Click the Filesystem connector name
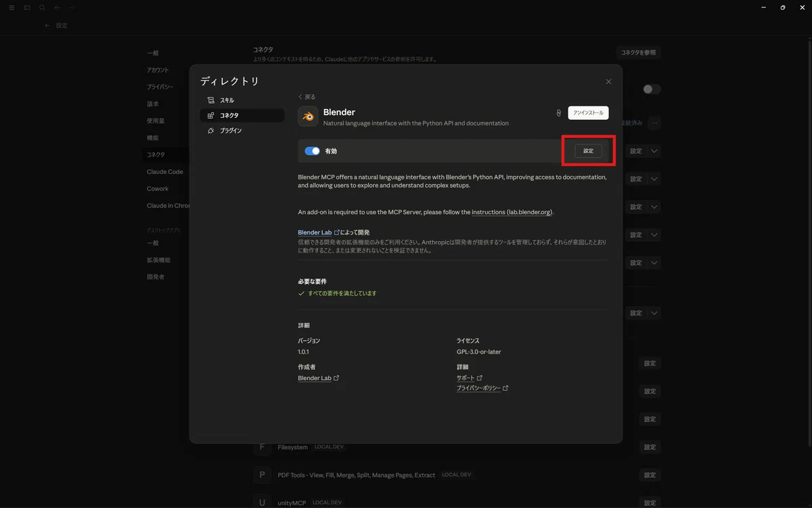 tap(292, 447)
